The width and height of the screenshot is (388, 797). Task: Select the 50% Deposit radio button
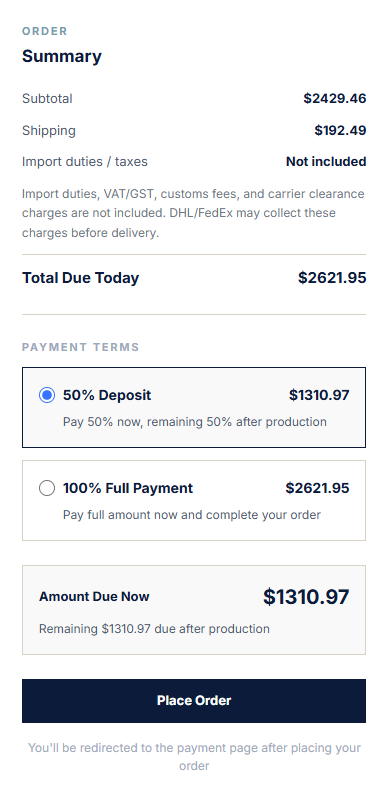(47, 395)
